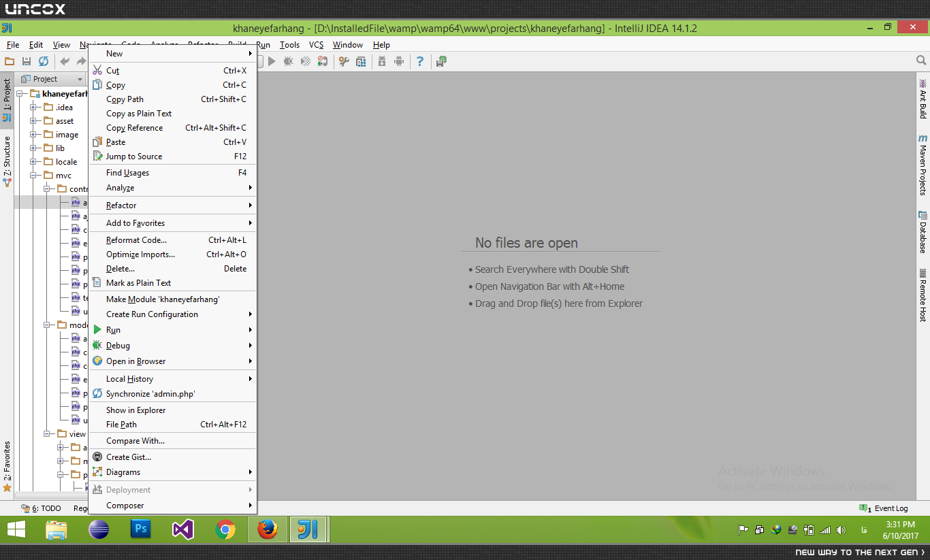Expand the Local History submenu
Image resolution: width=930 pixels, height=560 pixels.
[173, 379]
